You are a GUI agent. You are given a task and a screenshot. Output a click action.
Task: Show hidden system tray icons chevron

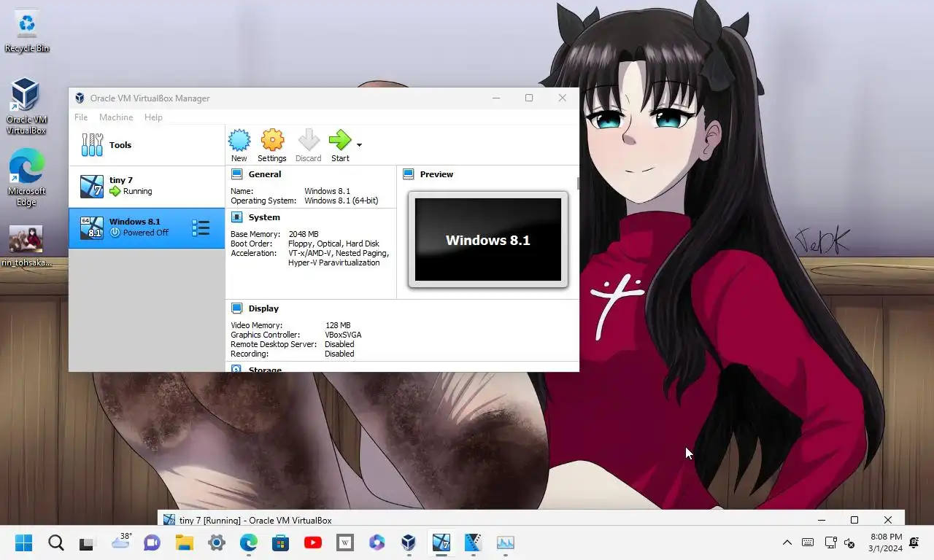point(787,542)
